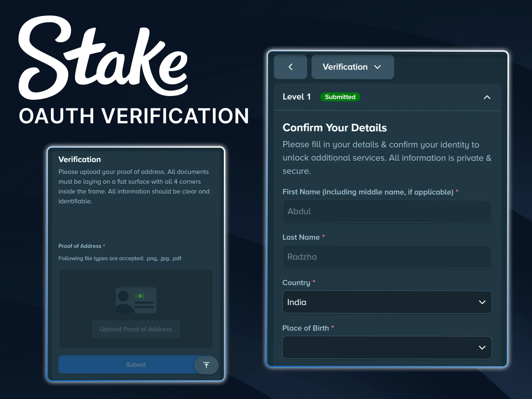
Task: Click the OAUTH VERIFICATION title text
Action: (134, 116)
